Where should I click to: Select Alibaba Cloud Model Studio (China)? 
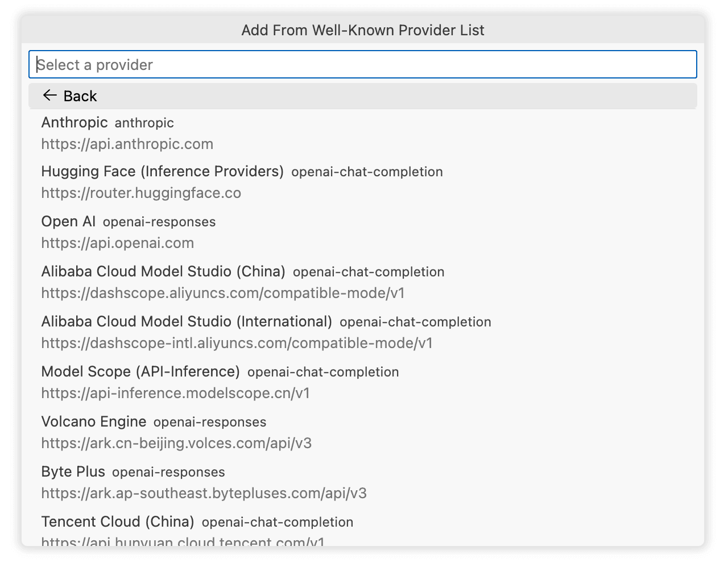point(363,282)
